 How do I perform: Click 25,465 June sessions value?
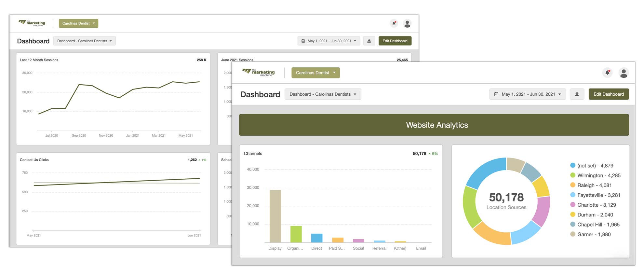(402, 60)
